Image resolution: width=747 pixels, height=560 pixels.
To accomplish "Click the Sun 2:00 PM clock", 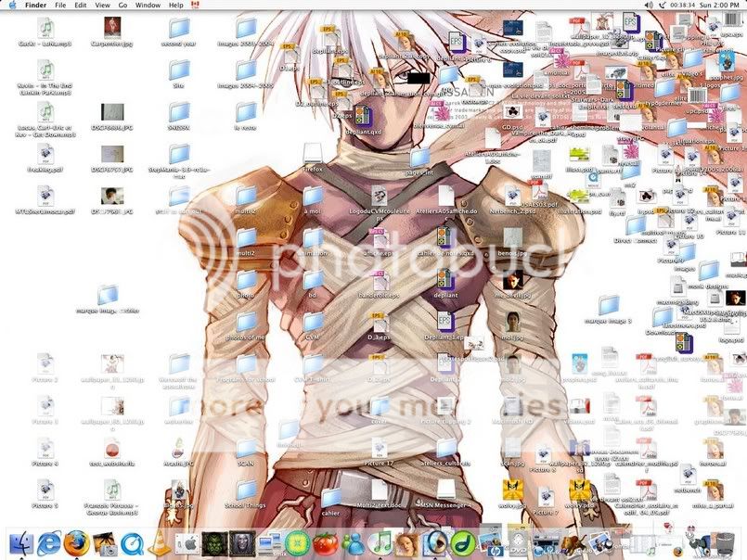I will (x=719, y=5).
